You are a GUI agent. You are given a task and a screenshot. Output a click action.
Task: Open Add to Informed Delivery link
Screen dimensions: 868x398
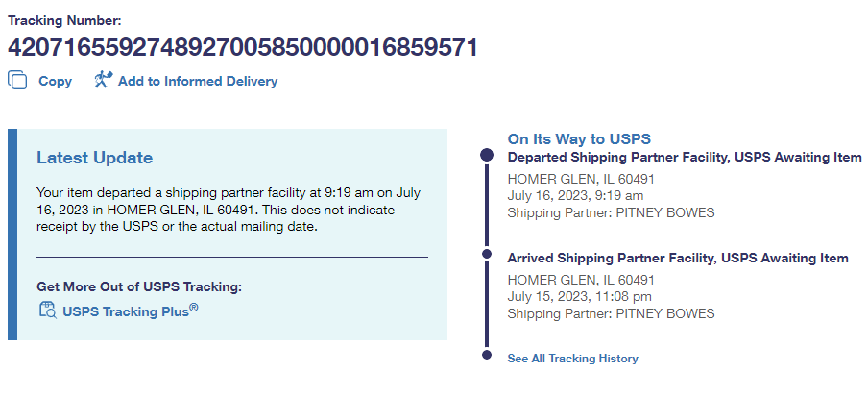(x=197, y=82)
